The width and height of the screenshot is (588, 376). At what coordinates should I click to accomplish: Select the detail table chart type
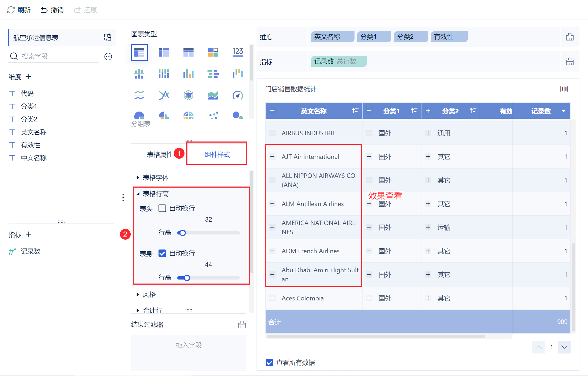189,52
